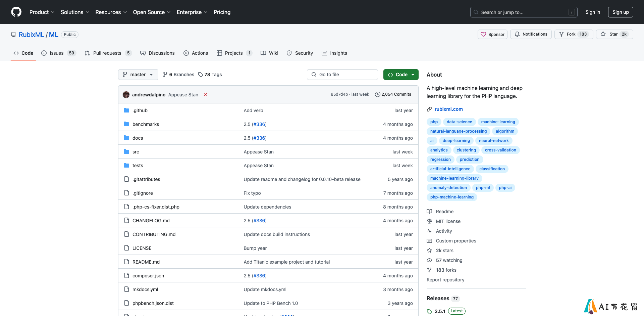Open the Activity link

pos(439,231)
